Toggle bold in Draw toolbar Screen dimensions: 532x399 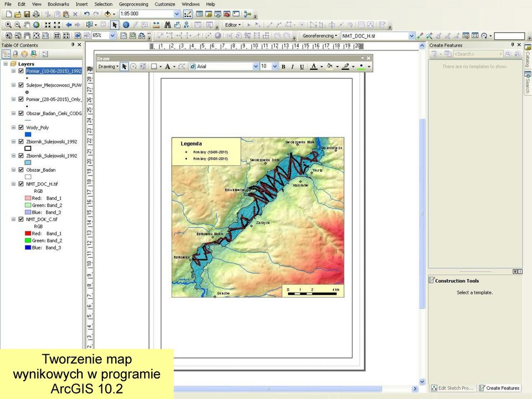[283, 66]
